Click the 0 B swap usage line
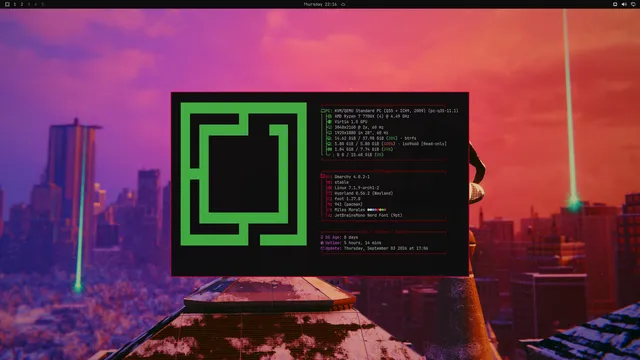 [360, 155]
